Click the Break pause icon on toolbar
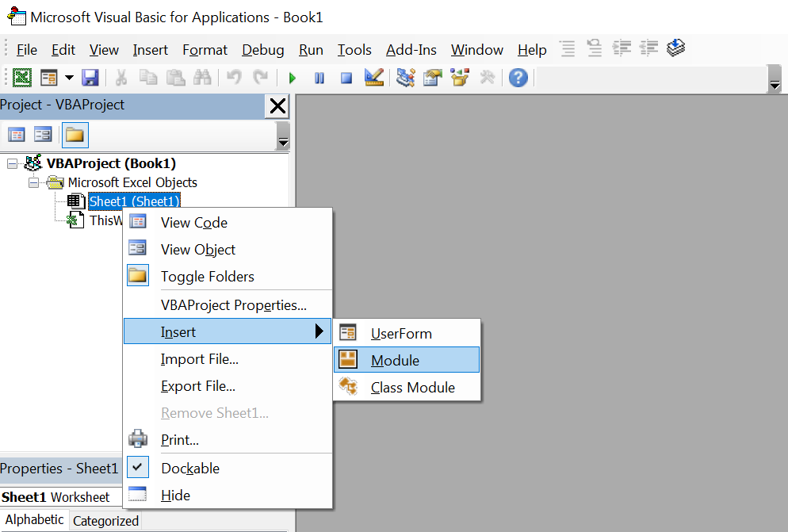Image resolution: width=788 pixels, height=532 pixels. (x=320, y=78)
